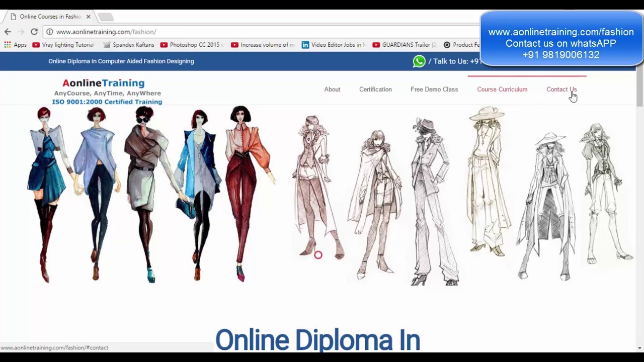
Task: Click the address bar URL field
Action: coord(262,32)
